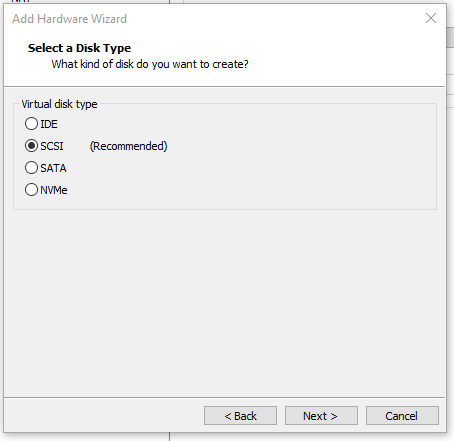Cancel the Add Hardware Wizard
The image size is (454, 441).
pos(402,415)
